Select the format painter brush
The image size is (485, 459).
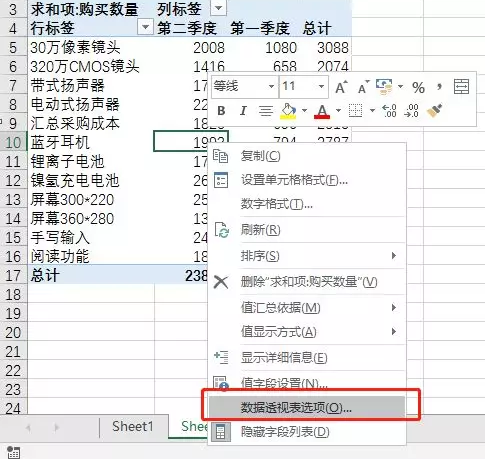point(435,111)
